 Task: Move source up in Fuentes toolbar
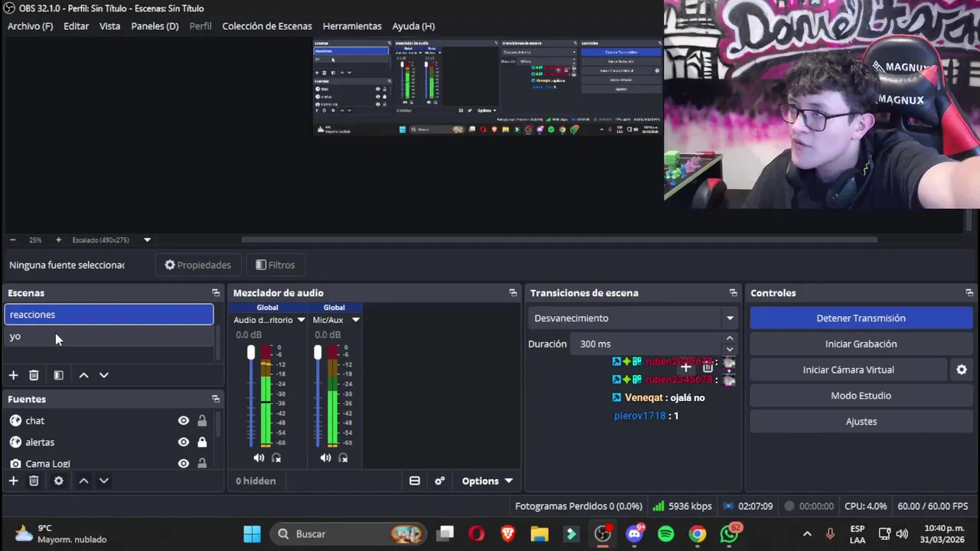pyautogui.click(x=83, y=481)
